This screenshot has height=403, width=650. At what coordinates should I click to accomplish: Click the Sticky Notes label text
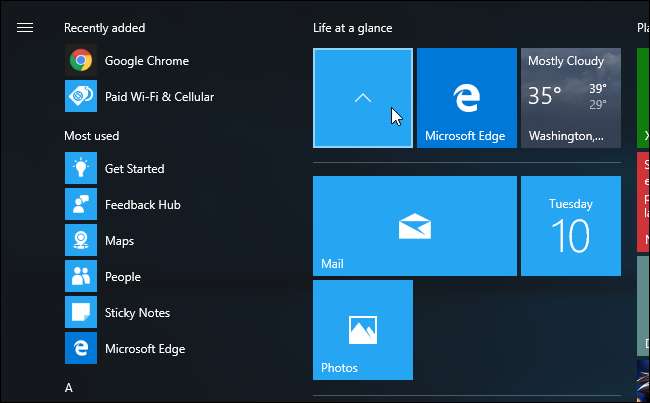[x=137, y=313]
